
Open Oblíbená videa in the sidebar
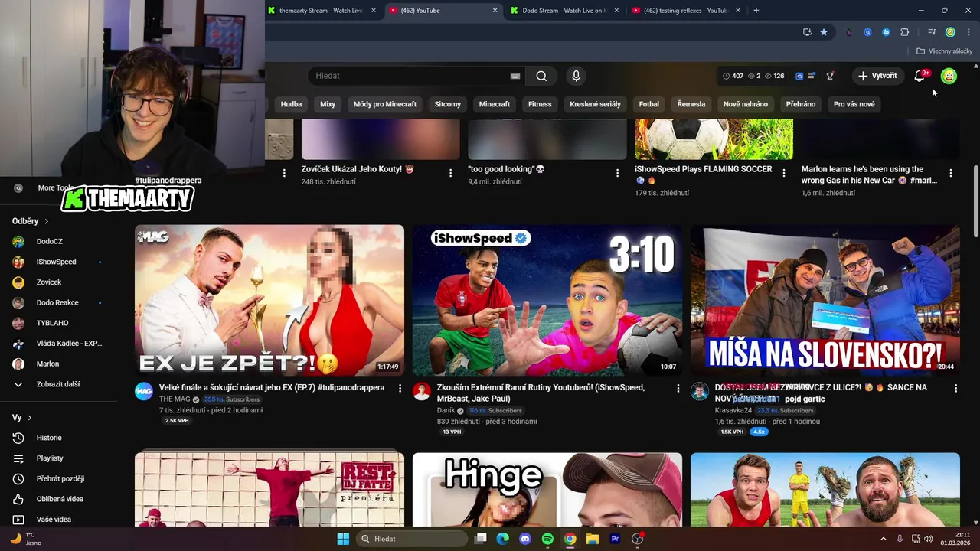click(x=60, y=499)
